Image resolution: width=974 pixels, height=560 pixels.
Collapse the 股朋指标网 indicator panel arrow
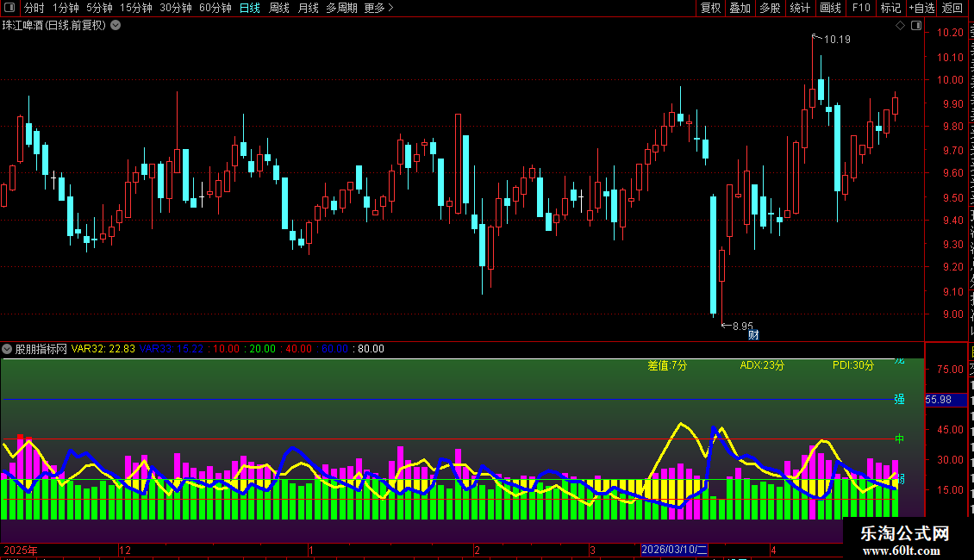pos(7,349)
